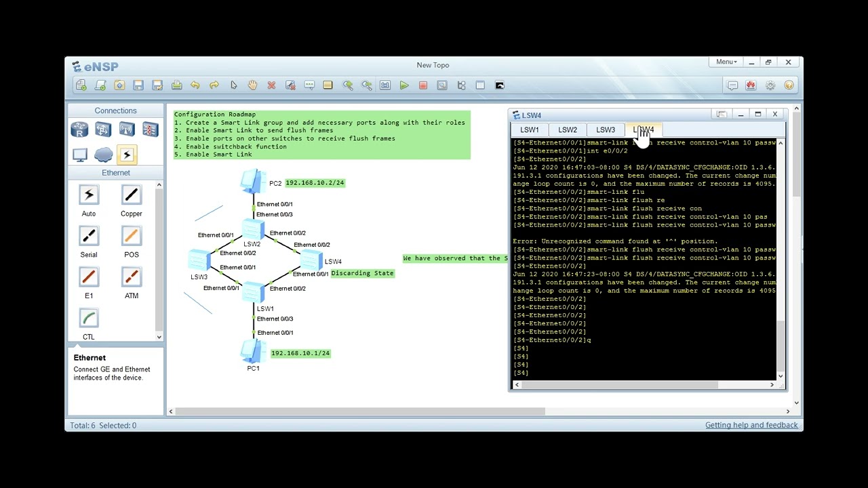Redo the last undone action
Image resolution: width=868 pixels, height=488 pixels.
point(214,85)
